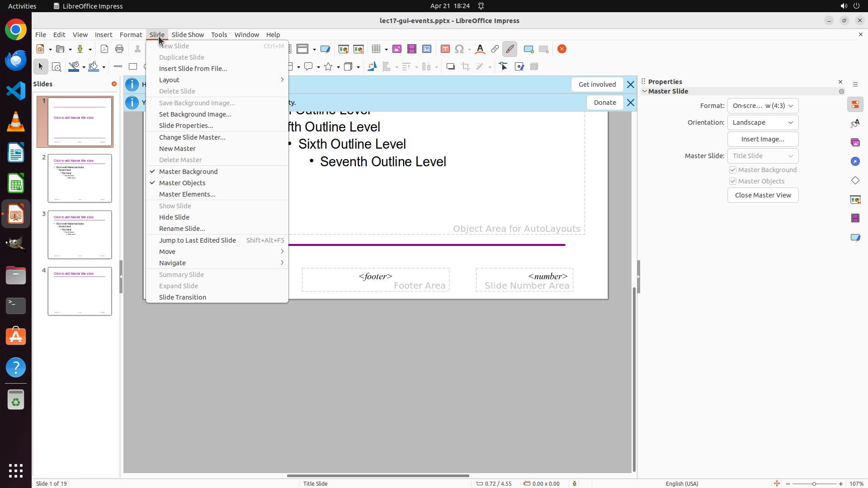Click the Insert Special Character omega icon
This screenshot has height=488, width=868.
[x=459, y=49]
